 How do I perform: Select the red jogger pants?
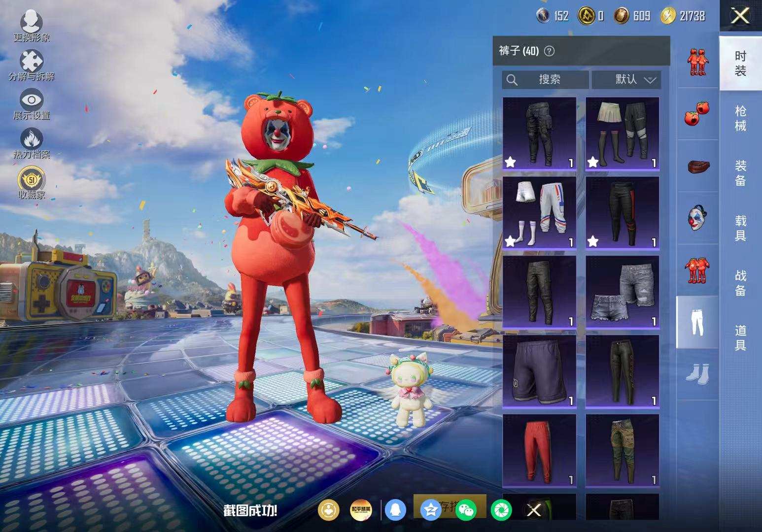(x=539, y=451)
